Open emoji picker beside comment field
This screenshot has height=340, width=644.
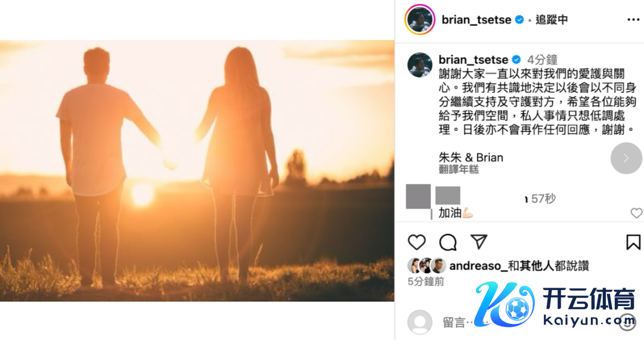tap(627, 322)
